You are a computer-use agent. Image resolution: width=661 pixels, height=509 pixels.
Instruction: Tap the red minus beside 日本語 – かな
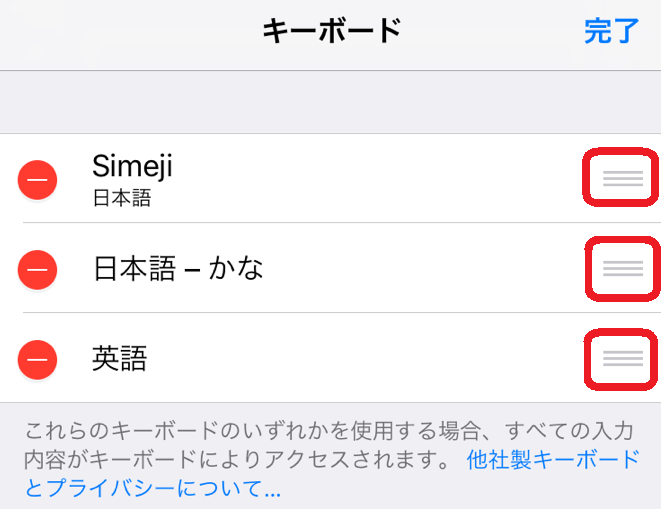38,269
